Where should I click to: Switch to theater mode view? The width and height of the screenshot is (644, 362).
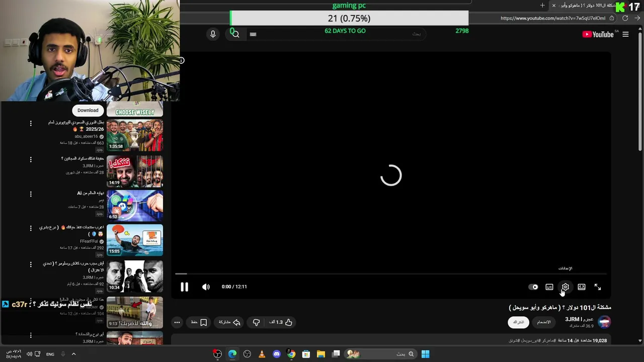tap(582, 287)
